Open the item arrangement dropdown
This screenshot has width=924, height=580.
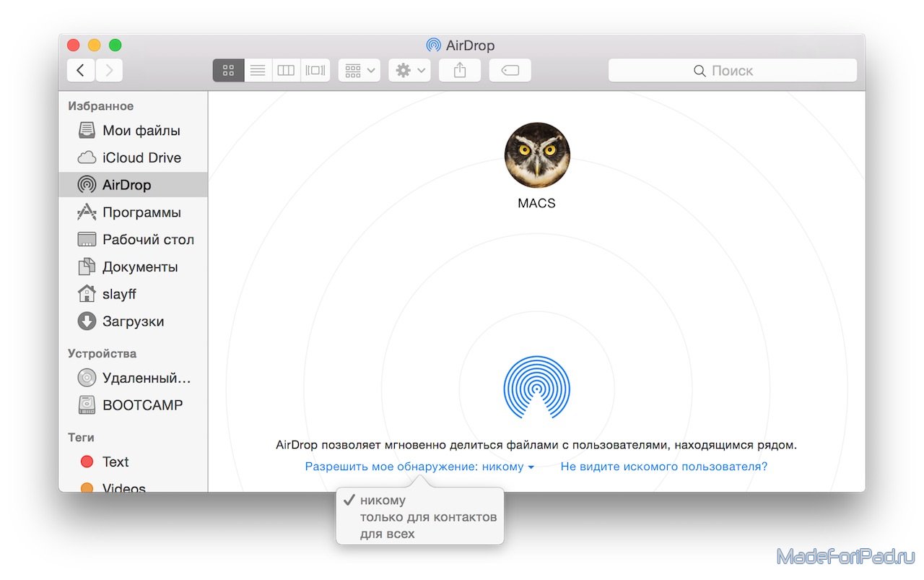(x=359, y=70)
